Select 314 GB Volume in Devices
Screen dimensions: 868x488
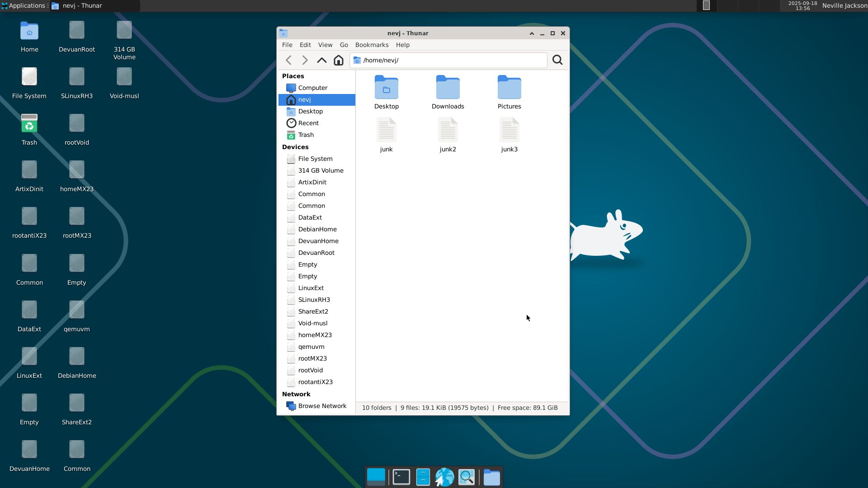321,170
